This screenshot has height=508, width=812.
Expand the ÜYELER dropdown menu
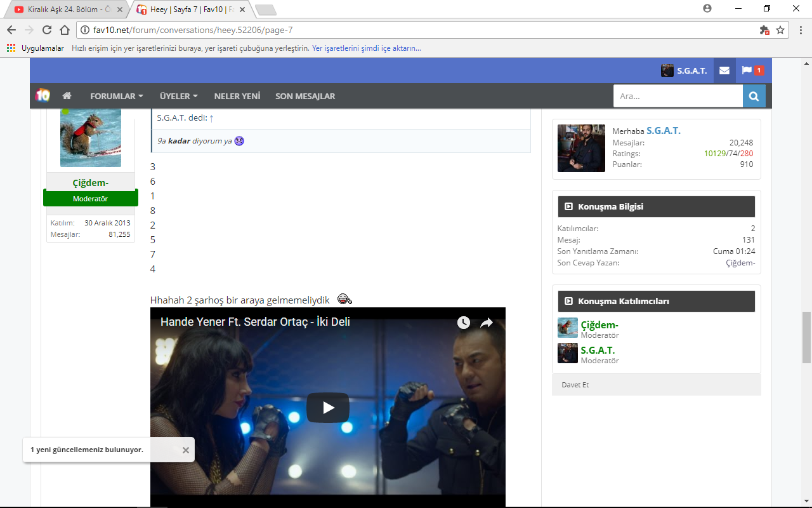pos(178,96)
